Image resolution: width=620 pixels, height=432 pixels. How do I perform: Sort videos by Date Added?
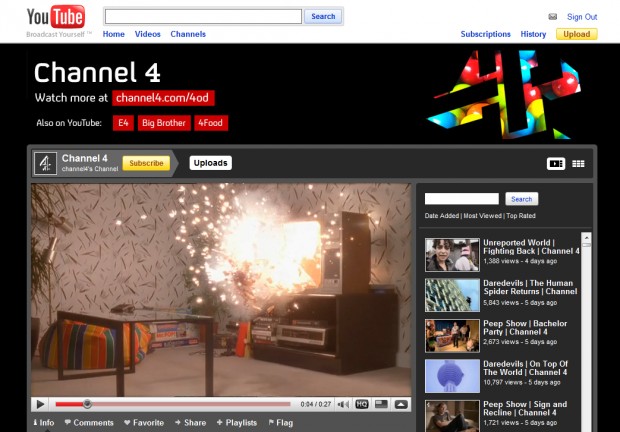[x=442, y=216]
